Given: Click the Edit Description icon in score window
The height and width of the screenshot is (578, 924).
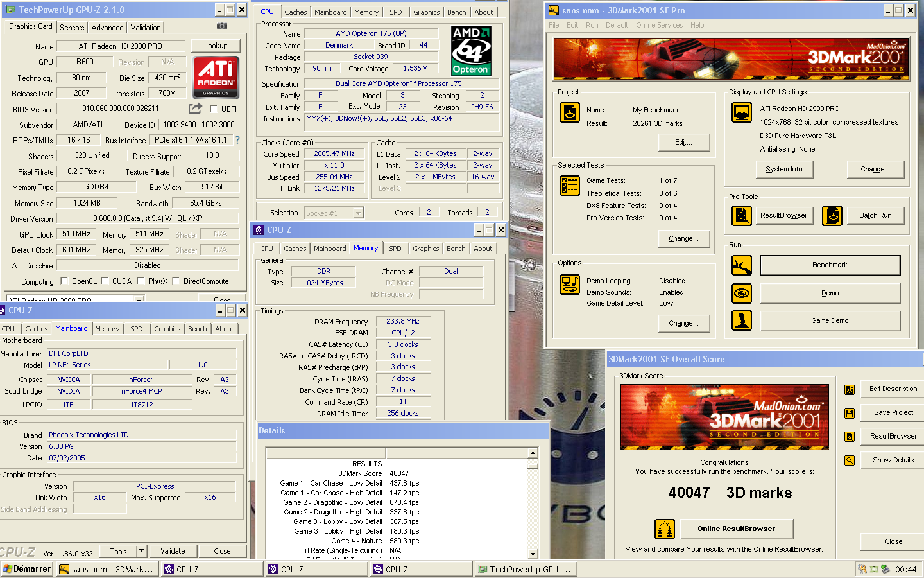Looking at the screenshot, I should point(850,389).
